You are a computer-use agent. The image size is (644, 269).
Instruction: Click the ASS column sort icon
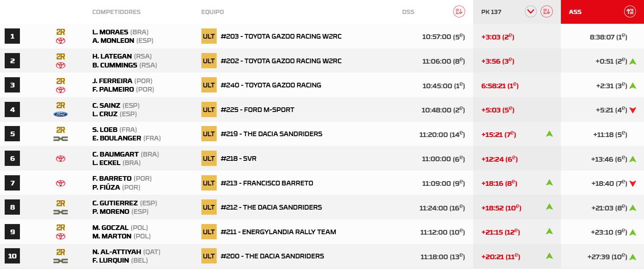point(630,12)
